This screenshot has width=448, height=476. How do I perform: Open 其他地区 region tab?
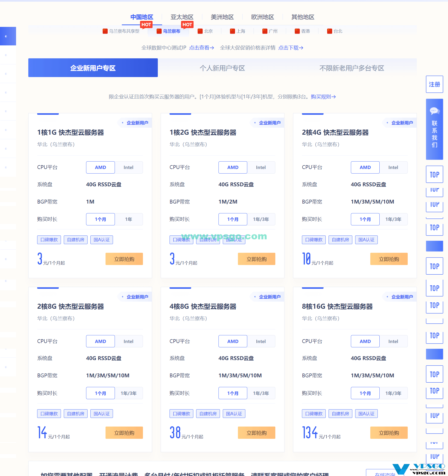(x=303, y=17)
